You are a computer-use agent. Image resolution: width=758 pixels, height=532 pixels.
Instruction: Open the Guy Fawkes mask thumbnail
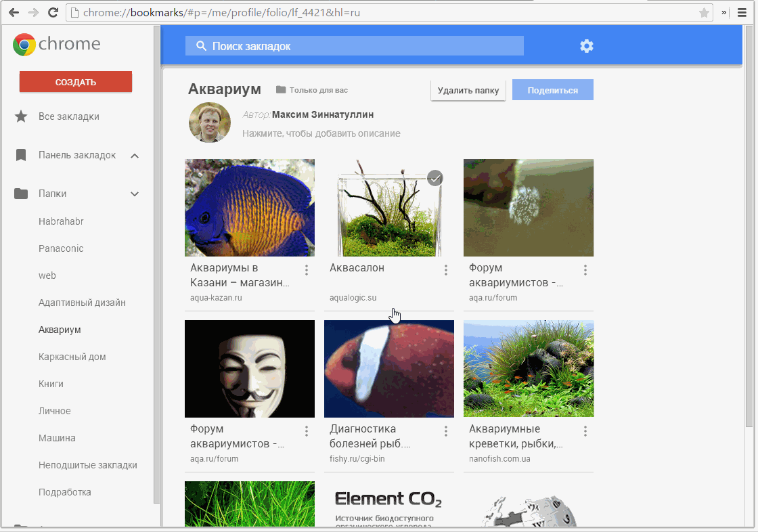pyautogui.click(x=250, y=368)
